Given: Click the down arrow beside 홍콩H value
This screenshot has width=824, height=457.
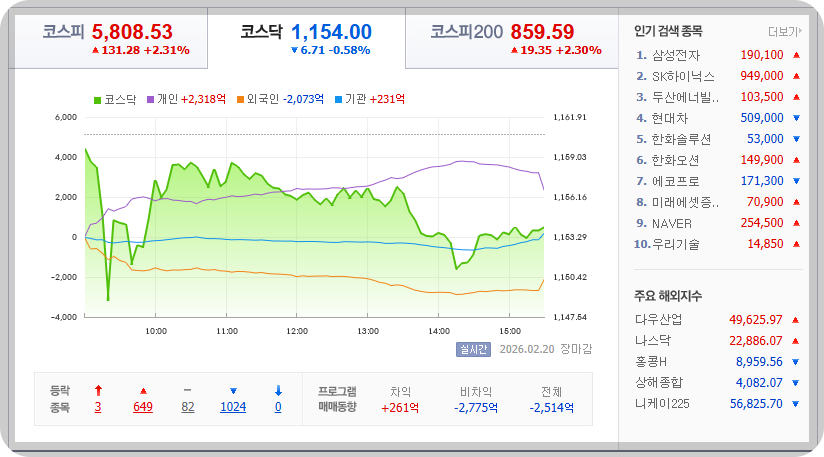Looking at the screenshot, I should (x=796, y=362).
